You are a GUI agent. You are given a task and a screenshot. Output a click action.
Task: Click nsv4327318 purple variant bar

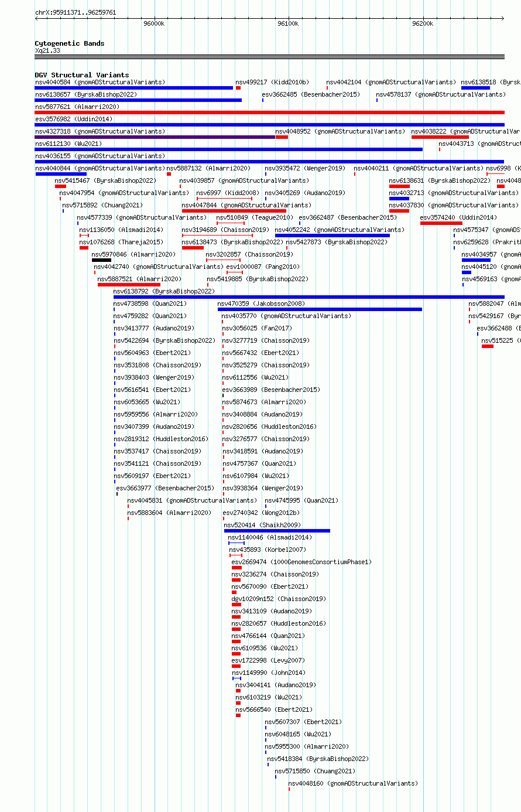[x=155, y=137]
